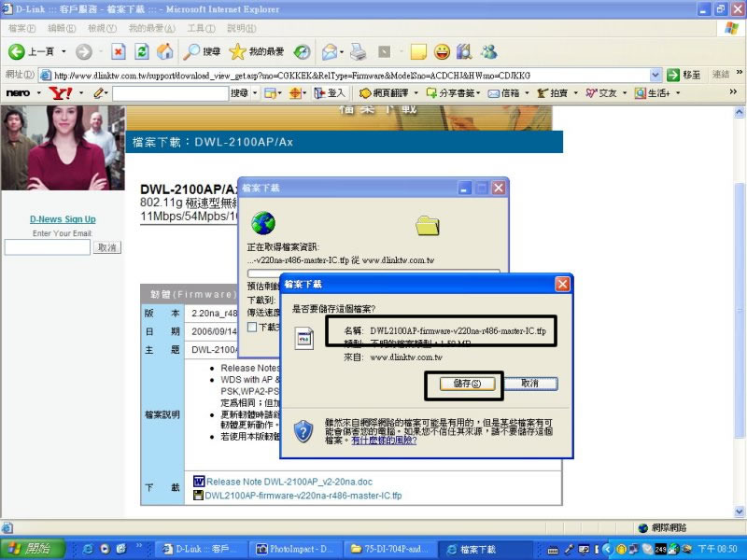This screenshot has width=747, height=560.
Task: Click the smiley face toolbar icon
Action: 442,51
